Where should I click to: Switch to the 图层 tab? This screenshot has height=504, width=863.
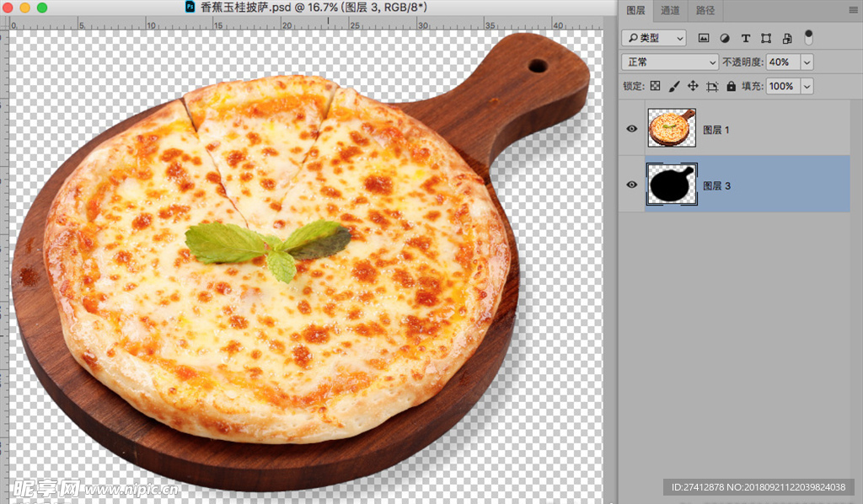tap(635, 10)
